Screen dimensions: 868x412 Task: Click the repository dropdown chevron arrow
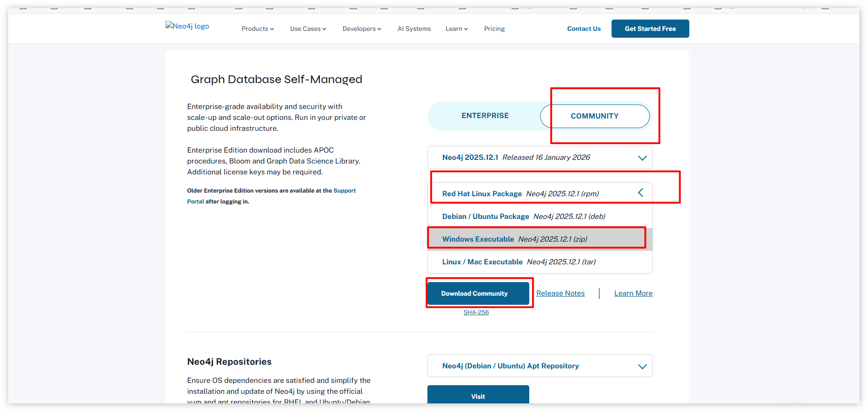[642, 367]
